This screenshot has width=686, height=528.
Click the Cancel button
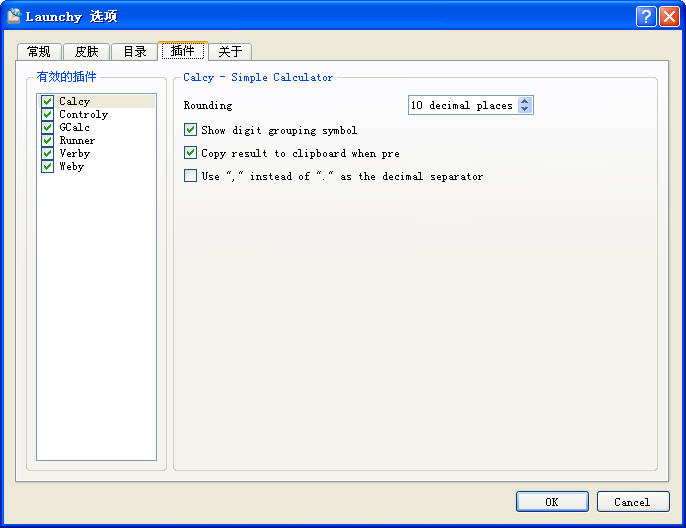[633, 502]
